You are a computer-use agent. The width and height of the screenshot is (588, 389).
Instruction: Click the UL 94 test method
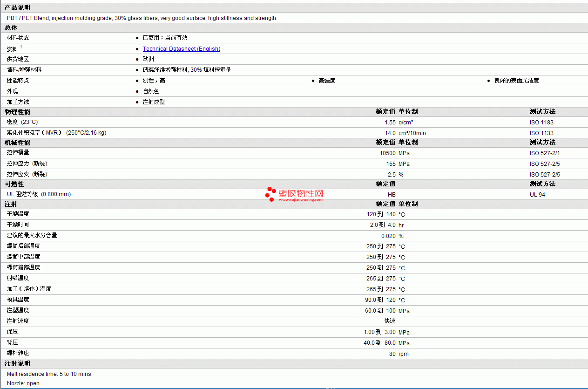tap(537, 195)
